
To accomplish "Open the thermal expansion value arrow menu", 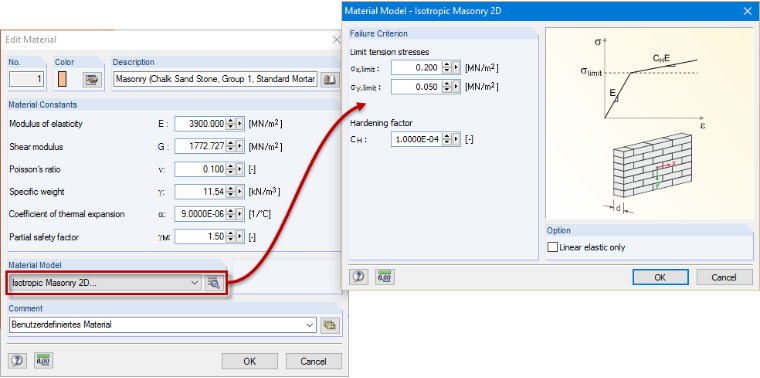I will coord(239,214).
